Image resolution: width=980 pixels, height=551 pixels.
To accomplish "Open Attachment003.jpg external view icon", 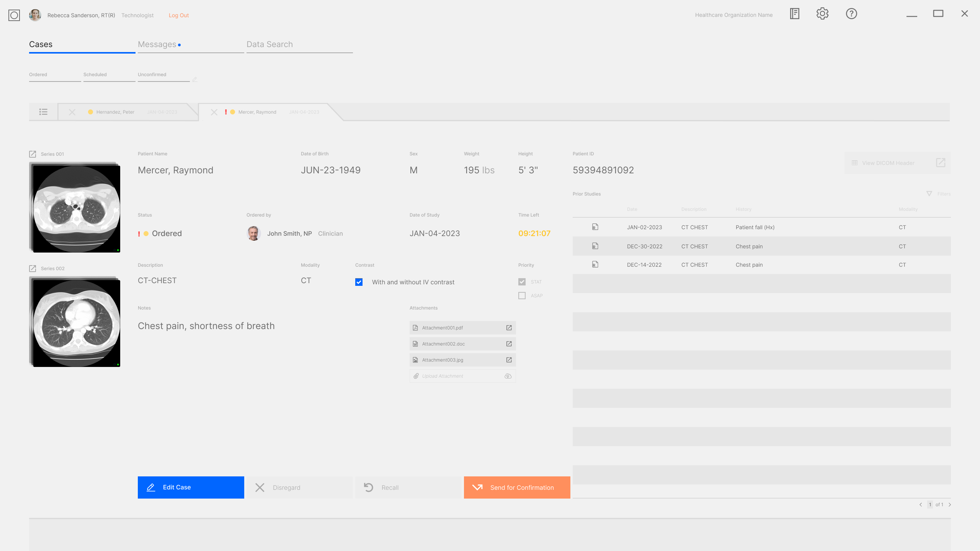I will click(x=510, y=360).
